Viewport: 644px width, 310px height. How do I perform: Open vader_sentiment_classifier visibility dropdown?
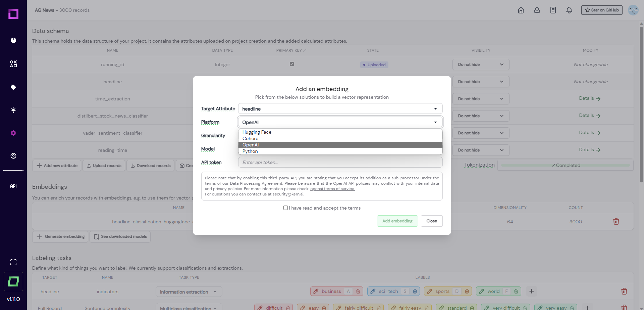pos(481,133)
